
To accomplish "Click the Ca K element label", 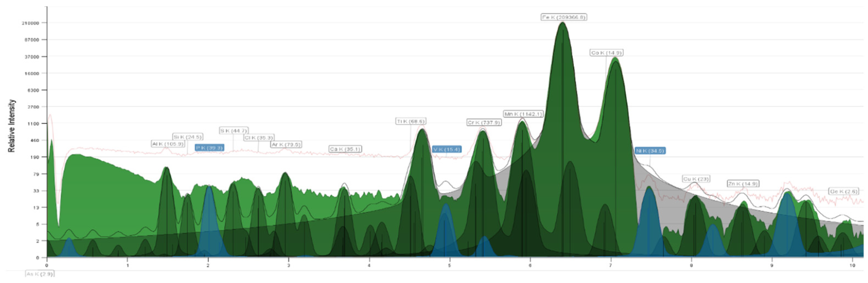I will coord(345,149).
